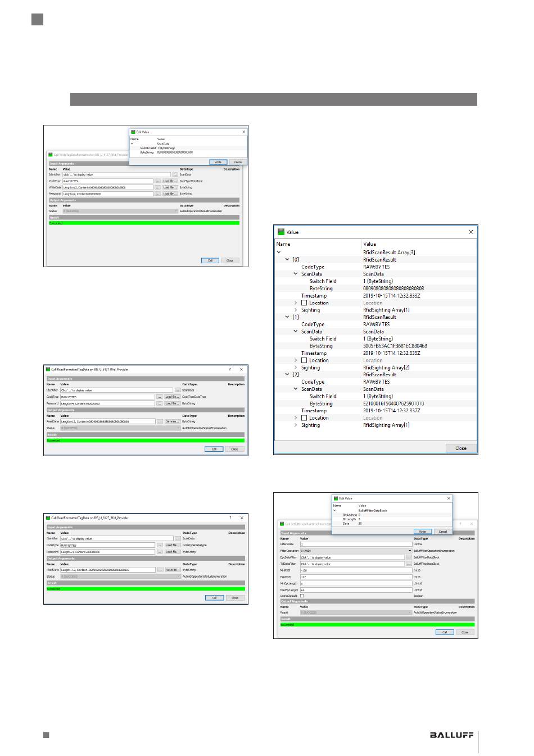
Task: Click Call in the WriteTagDataFormatted dialog
Action: pos(210,260)
